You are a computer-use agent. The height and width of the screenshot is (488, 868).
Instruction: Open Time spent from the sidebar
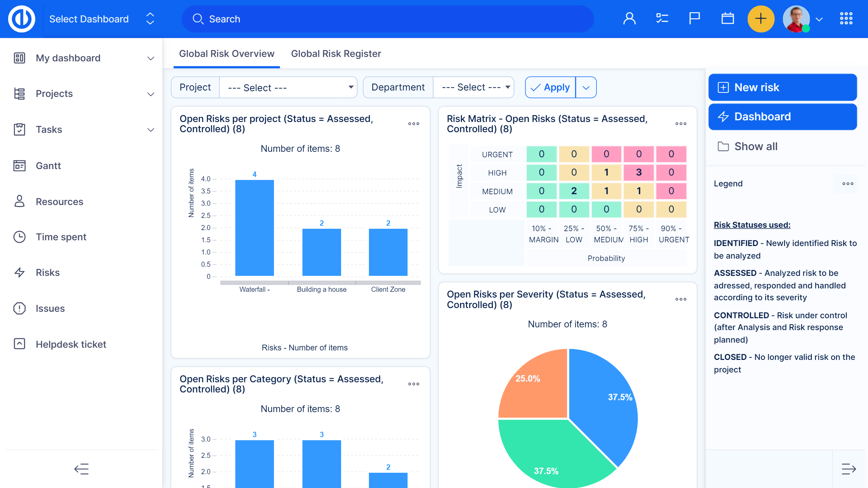click(x=61, y=237)
